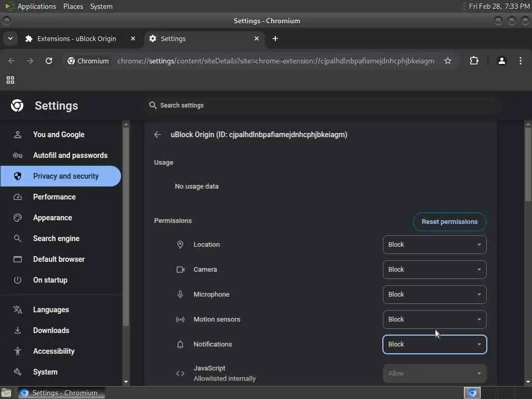Viewport: 532px width, 399px height.
Task: Open Chromium three-dot menu
Action: [x=521, y=61]
